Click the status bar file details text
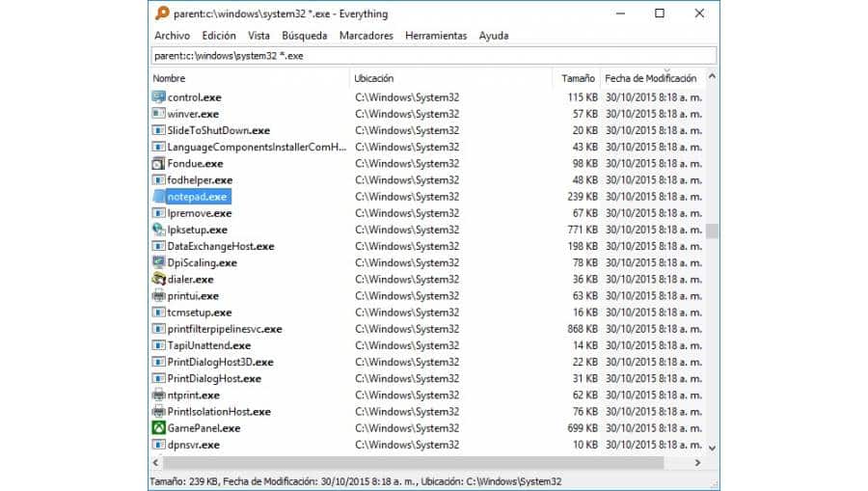The width and height of the screenshot is (868, 491). 355,481
